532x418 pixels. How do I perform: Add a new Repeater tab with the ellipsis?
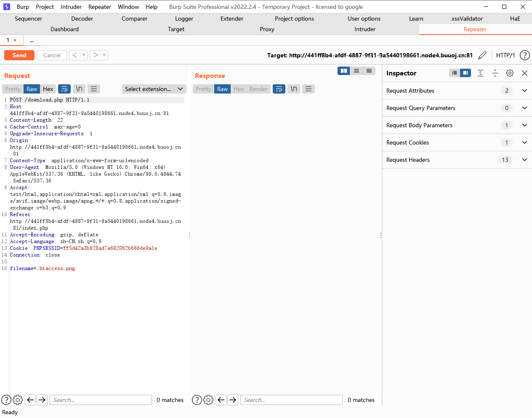tap(32, 40)
